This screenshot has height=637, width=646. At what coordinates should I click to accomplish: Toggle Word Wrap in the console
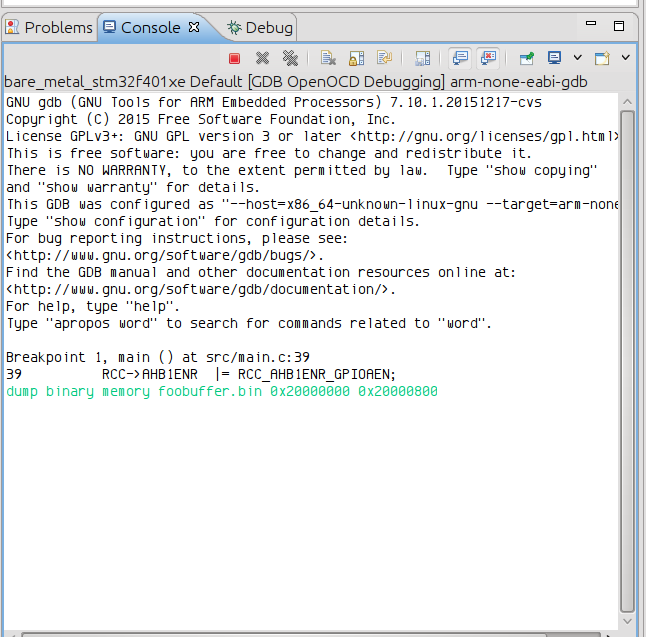coord(384,58)
